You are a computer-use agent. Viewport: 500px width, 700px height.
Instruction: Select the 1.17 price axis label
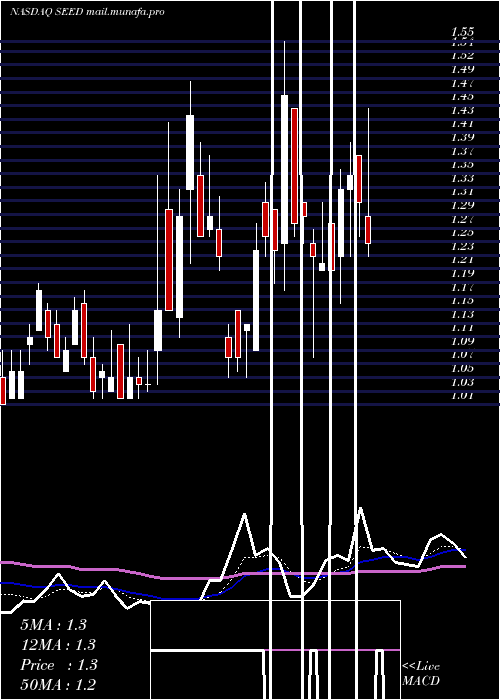click(462, 287)
